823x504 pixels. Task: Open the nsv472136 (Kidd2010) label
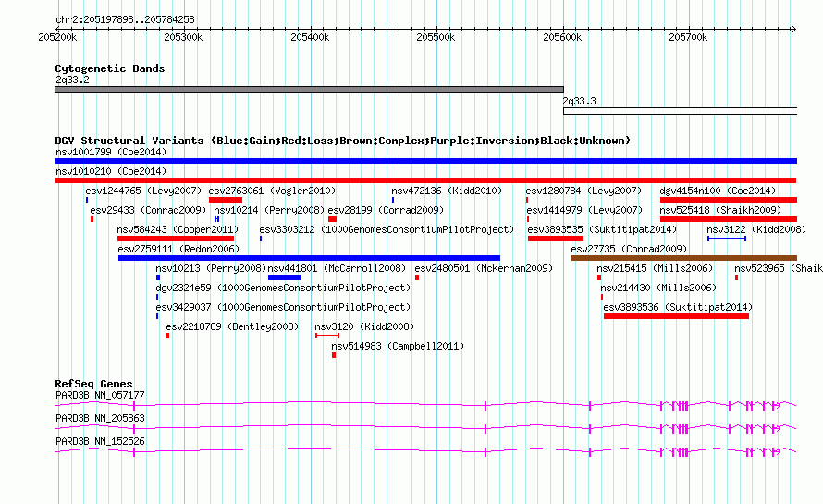447,191
